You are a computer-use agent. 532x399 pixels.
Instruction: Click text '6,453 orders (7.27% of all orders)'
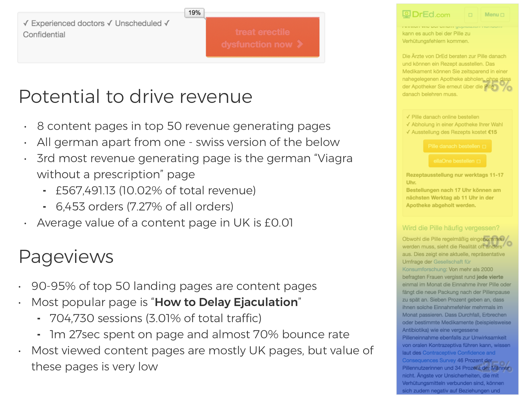coord(145,206)
